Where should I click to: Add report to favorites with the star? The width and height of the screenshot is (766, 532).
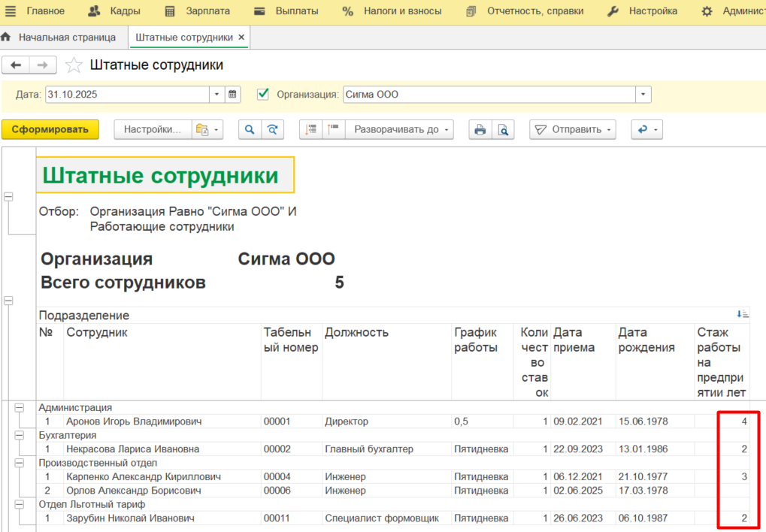(x=74, y=65)
